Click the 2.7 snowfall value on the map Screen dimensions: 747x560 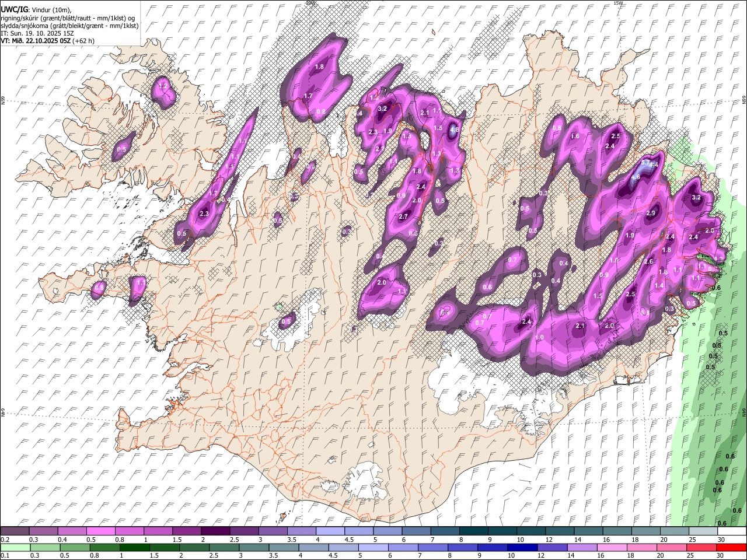[403, 216]
